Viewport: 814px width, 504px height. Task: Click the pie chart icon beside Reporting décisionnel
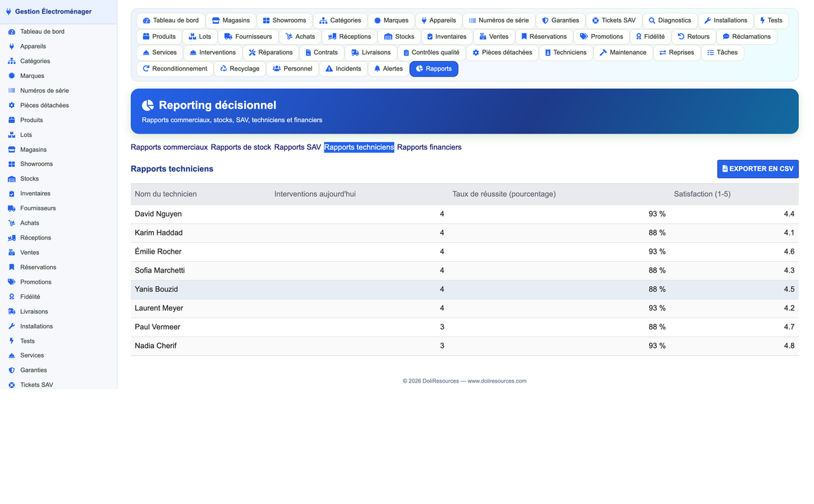(148, 105)
